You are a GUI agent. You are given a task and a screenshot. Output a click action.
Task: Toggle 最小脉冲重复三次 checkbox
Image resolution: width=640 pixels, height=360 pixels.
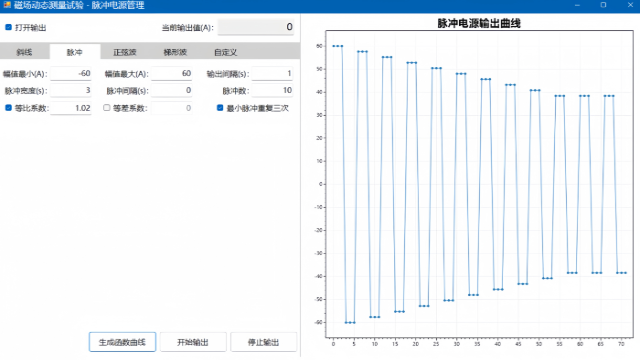(x=220, y=108)
